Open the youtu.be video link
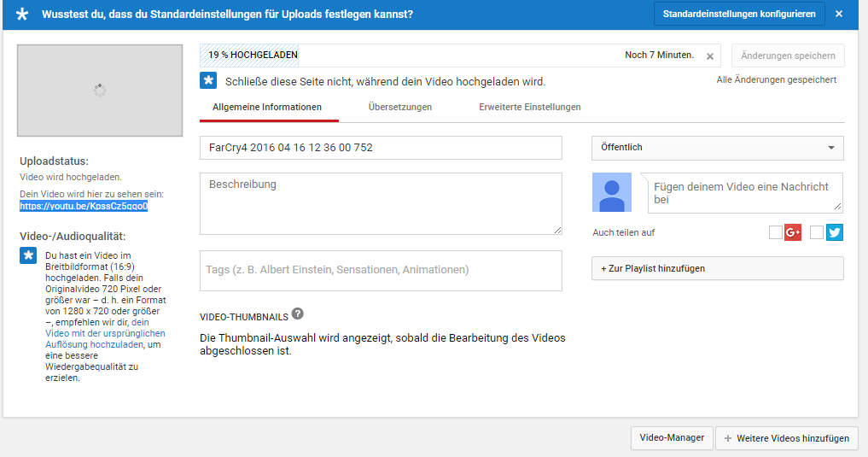This screenshot has height=457, width=868. (x=84, y=206)
